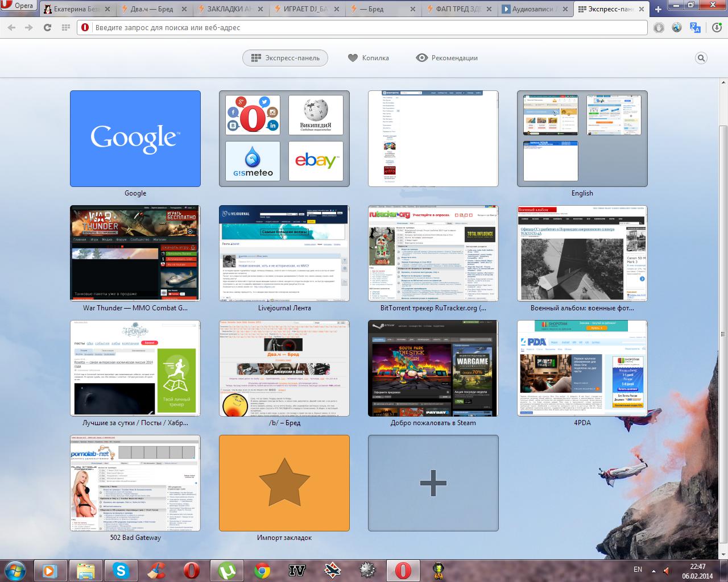Switch to the ЗАКЛАДКИ tab
This screenshot has height=582, width=728.
230,9
